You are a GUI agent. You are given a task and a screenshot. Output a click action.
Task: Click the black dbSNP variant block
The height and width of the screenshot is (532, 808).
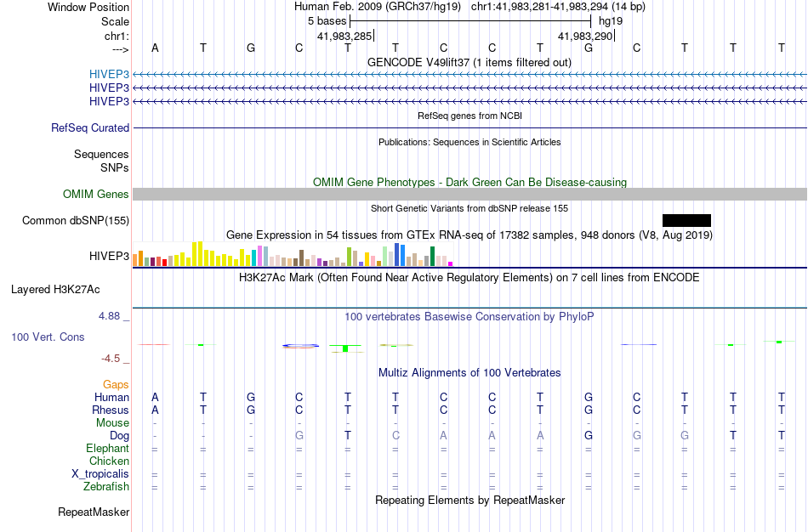[686, 220]
